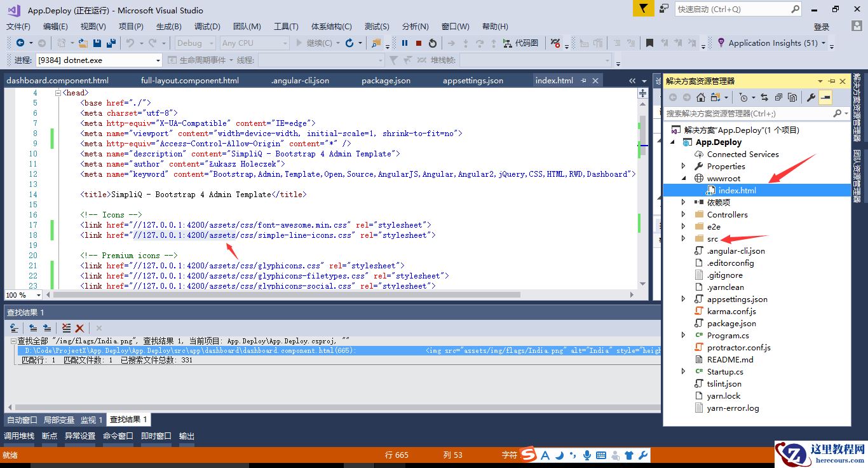Screen dimensions: 868x468
Task: Click the 登录 sign-in link
Action: (820, 27)
